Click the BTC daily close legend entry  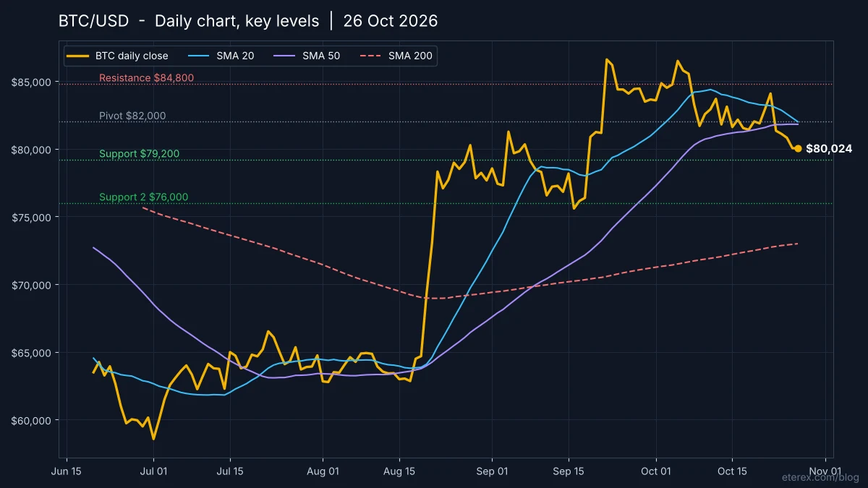[119, 56]
